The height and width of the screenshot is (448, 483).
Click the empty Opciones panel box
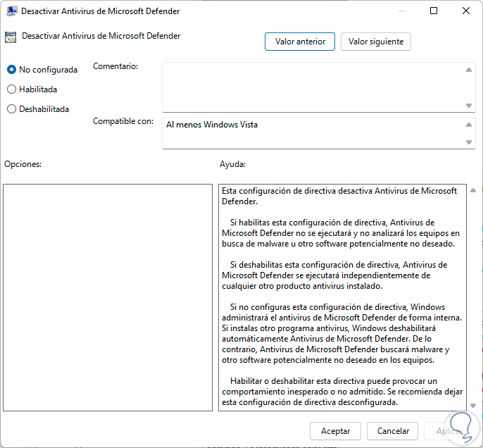point(108,298)
